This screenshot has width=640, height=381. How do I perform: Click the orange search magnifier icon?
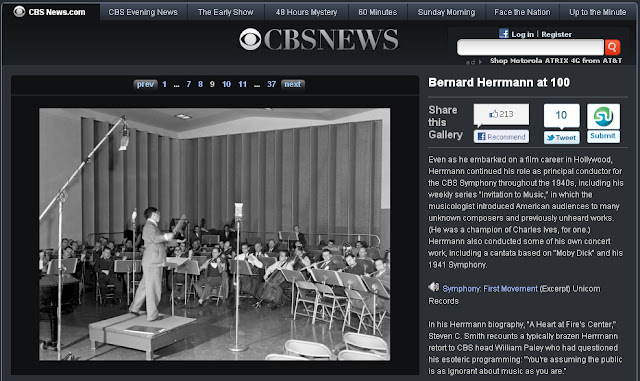pos(612,47)
